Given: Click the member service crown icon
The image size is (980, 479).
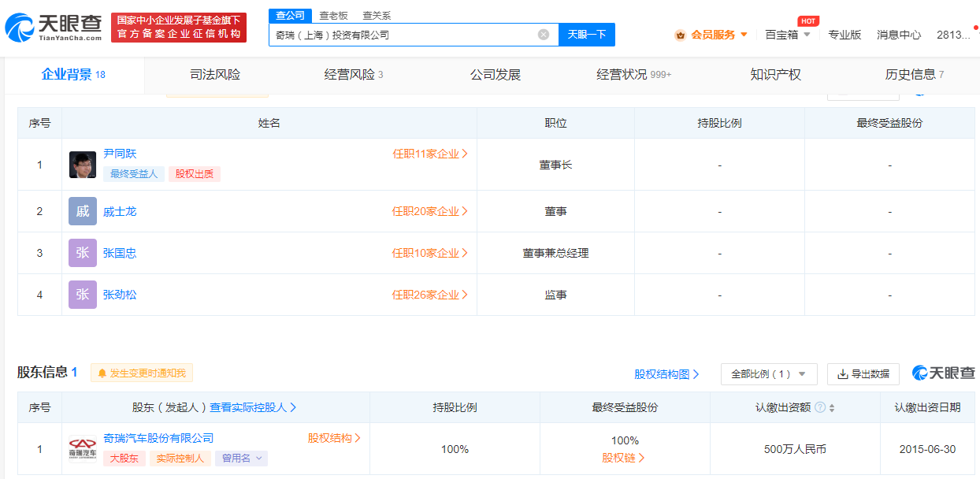Looking at the screenshot, I should tap(680, 35).
